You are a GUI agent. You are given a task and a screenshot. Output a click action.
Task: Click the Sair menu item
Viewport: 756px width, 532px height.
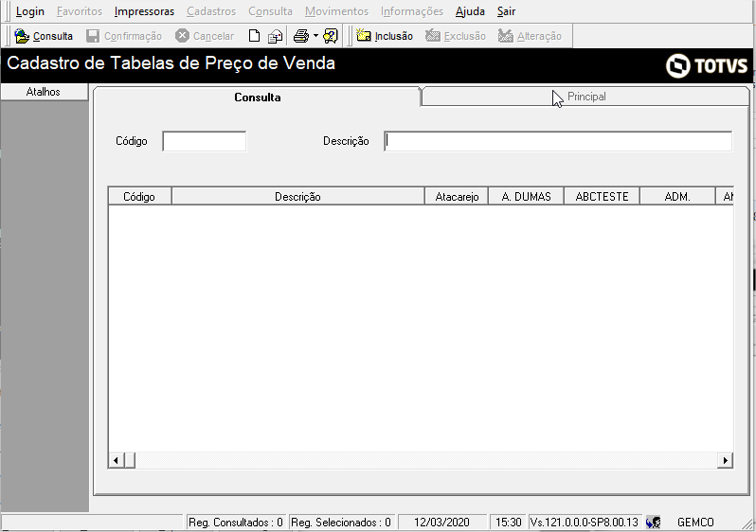[x=506, y=11]
